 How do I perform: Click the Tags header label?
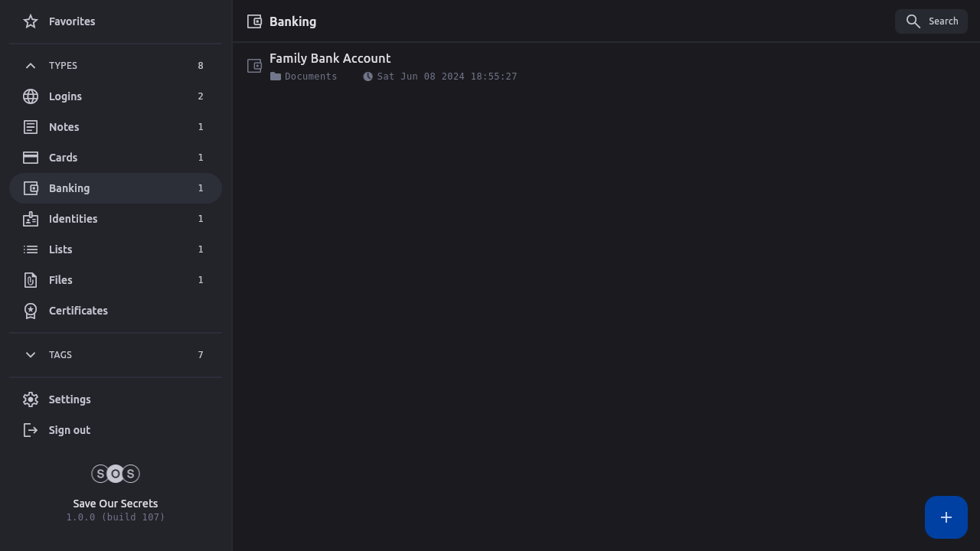(x=60, y=355)
